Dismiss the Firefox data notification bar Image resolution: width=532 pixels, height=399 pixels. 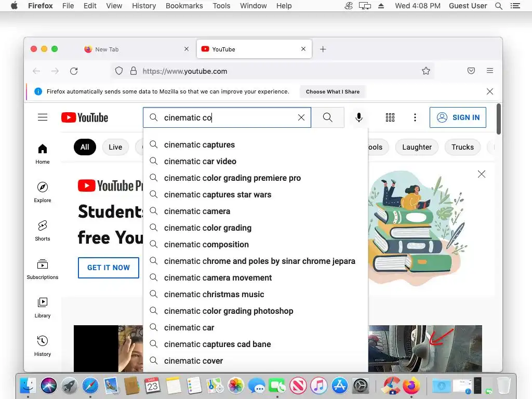click(489, 91)
